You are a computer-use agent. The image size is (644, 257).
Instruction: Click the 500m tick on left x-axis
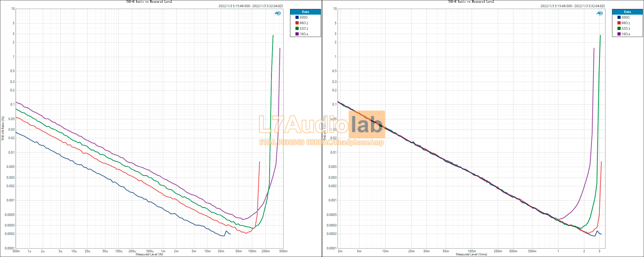click(x=283, y=251)
